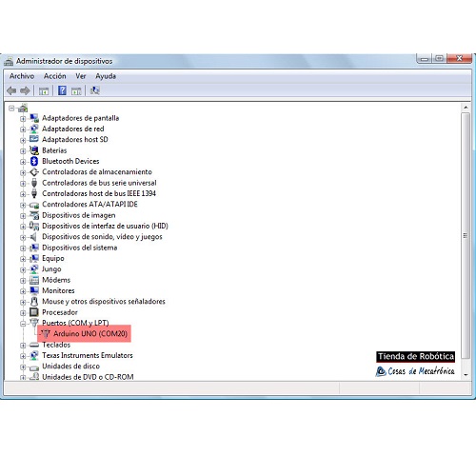Click the Módems device icon
The width and height of the screenshot is (476, 476).
tap(34, 280)
